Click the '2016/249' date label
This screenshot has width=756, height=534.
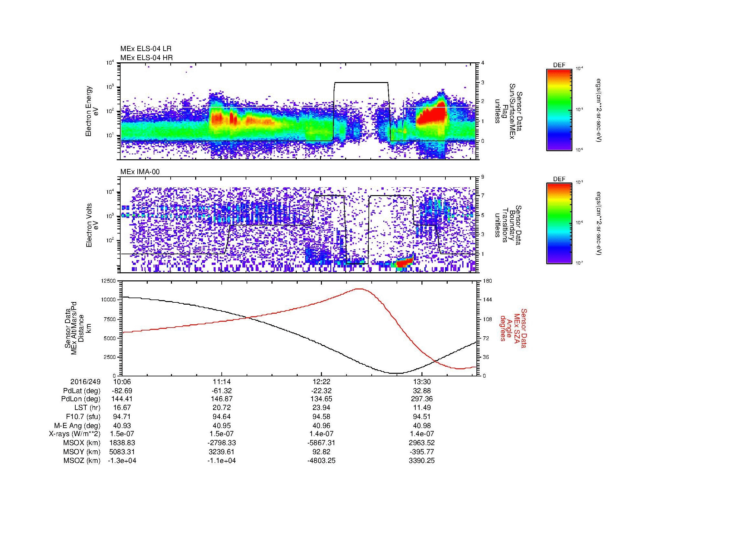coord(85,382)
